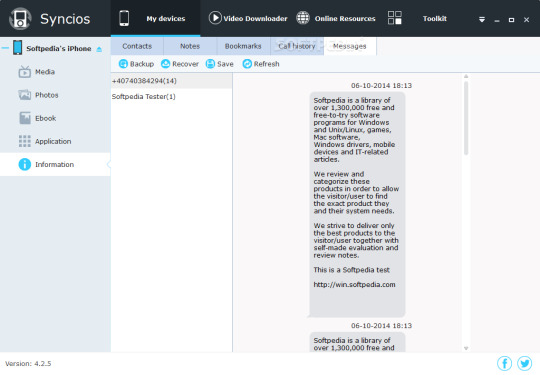
Task: Click the Recover toolbar icon
Action: (x=166, y=64)
